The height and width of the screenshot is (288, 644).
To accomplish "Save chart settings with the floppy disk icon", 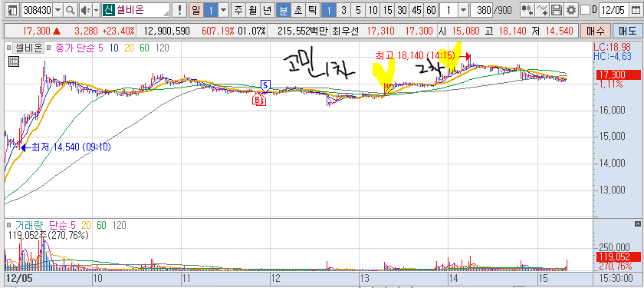I will 556,10.
